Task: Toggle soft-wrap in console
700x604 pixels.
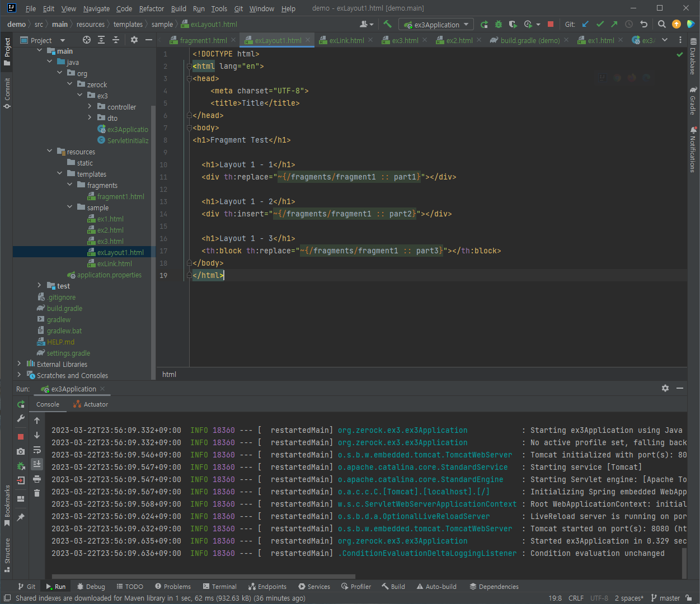Action: [37, 450]
